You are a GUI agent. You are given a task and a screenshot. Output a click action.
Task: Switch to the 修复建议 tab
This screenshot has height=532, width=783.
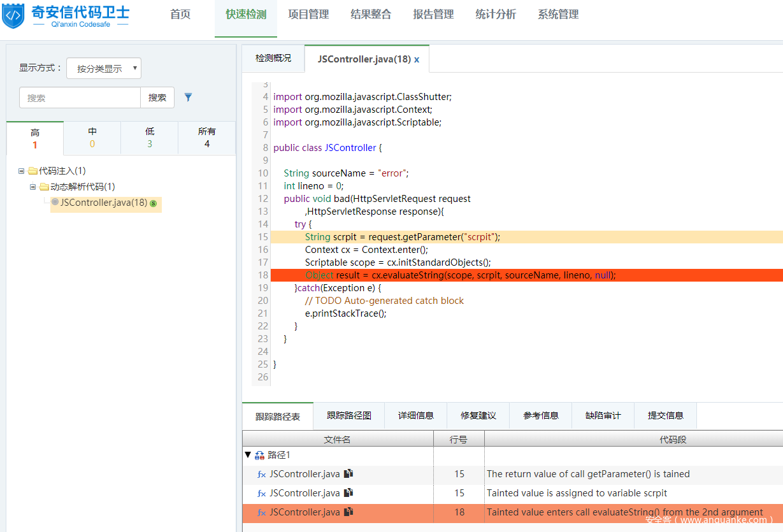coord(478,415)
